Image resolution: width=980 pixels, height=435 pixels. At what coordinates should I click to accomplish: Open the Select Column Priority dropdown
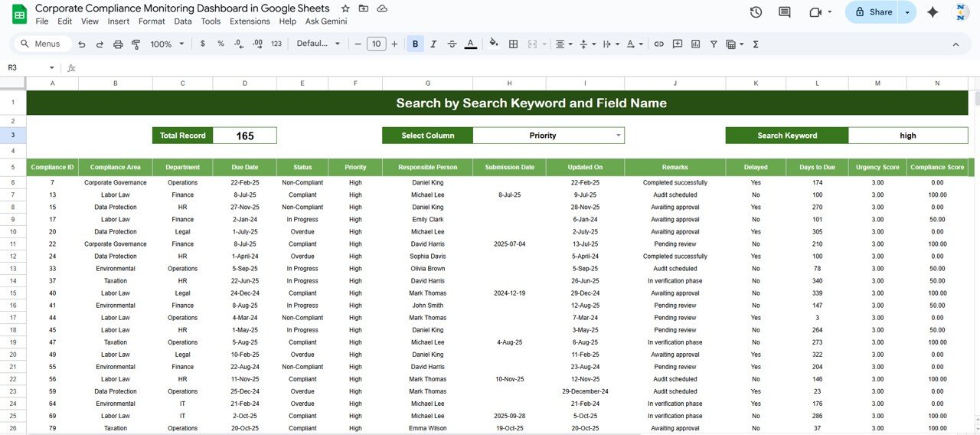[x=618, y=136]
